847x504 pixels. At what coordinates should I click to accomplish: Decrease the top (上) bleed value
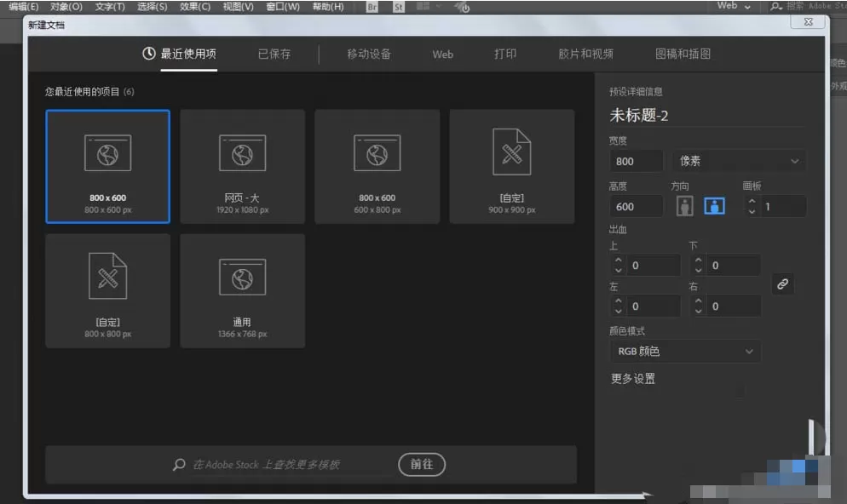[x=618, y=271]
